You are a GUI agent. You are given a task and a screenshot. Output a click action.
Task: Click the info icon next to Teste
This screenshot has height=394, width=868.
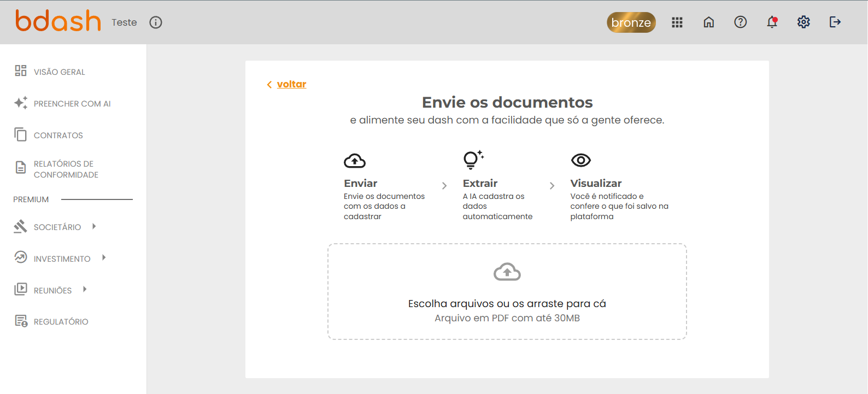(x=156, y=22)
